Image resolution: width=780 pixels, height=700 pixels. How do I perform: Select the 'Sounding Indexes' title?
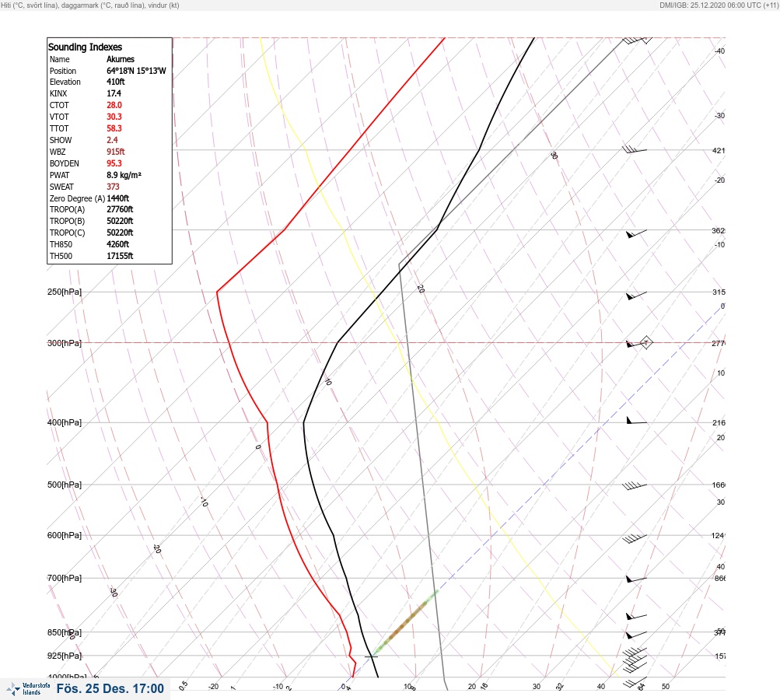(x=85, y=47)
